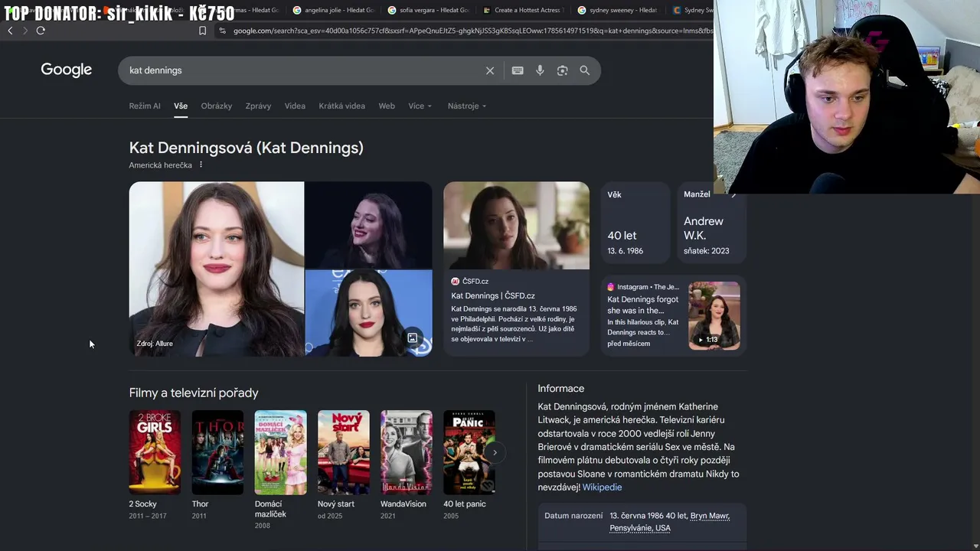This screenshot has height=551, width=980.
Task: Open the Krátká videa tab
Action: coord(341,106)
